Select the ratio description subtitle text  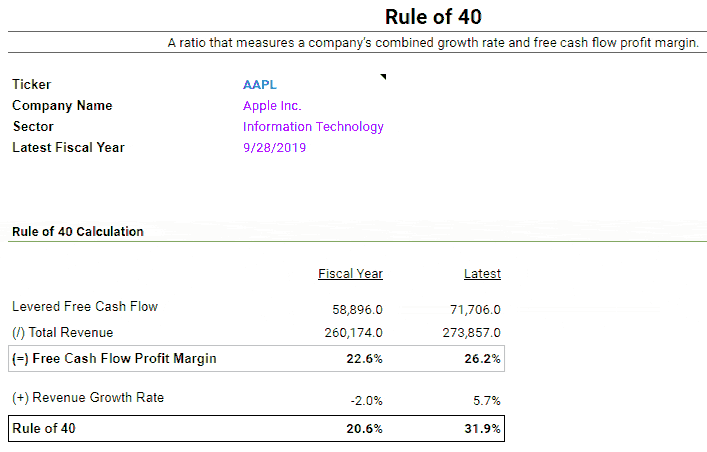[433, 42]
